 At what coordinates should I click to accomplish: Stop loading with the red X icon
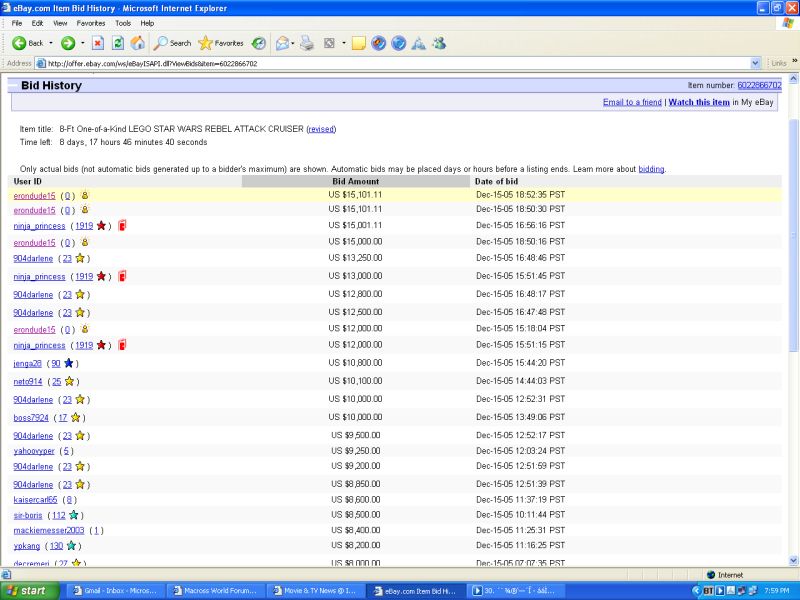(x=98, y=43)
